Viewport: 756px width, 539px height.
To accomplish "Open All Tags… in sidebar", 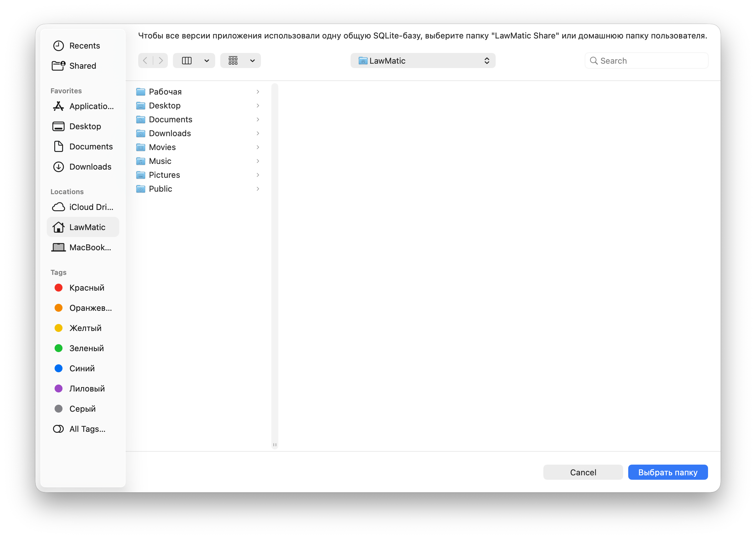I will [x=87, y=429].
